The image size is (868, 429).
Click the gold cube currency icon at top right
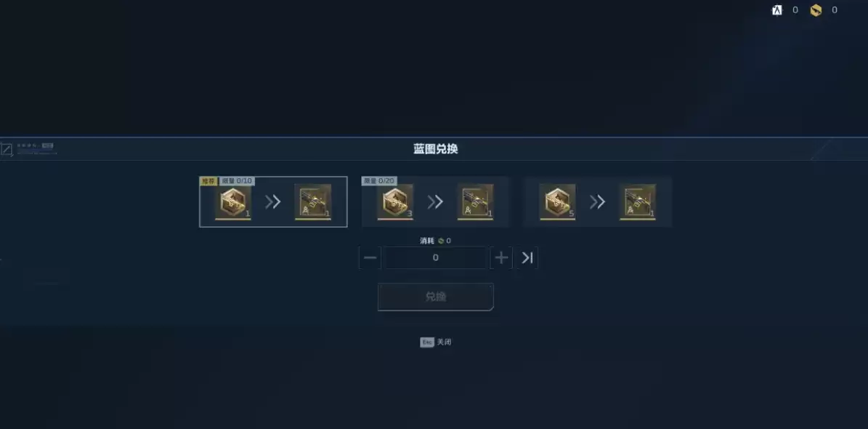[816, 10]
